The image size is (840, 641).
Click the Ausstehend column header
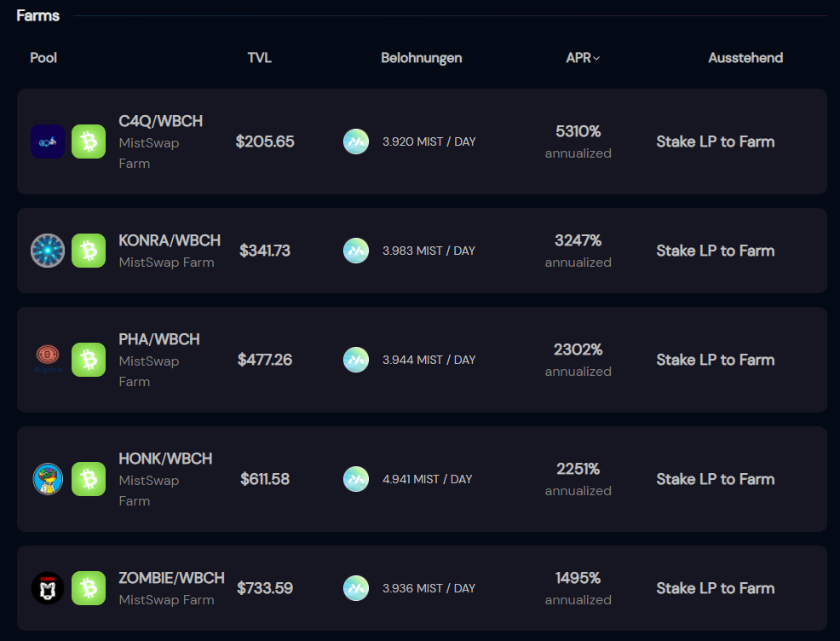click(x=745, y=58)
